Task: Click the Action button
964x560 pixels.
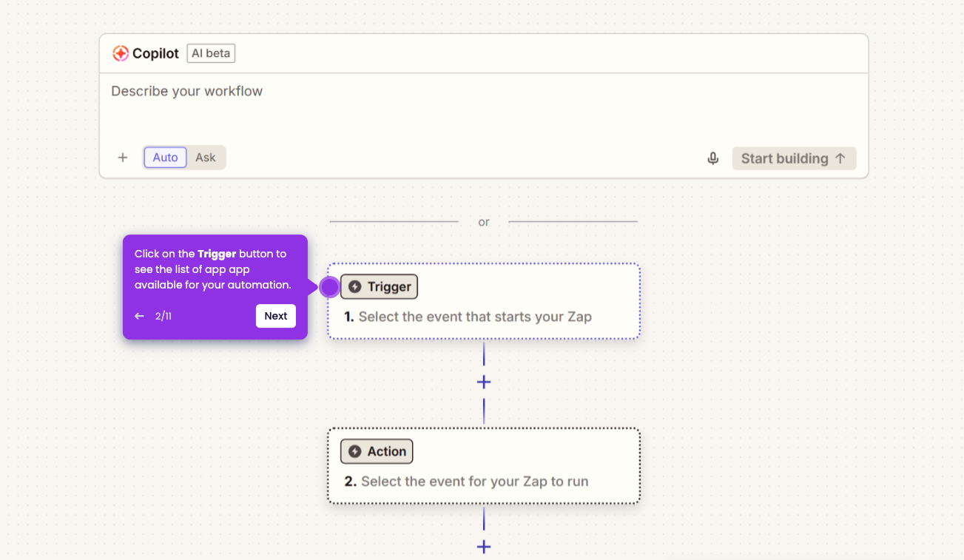Action: (377, 451)
